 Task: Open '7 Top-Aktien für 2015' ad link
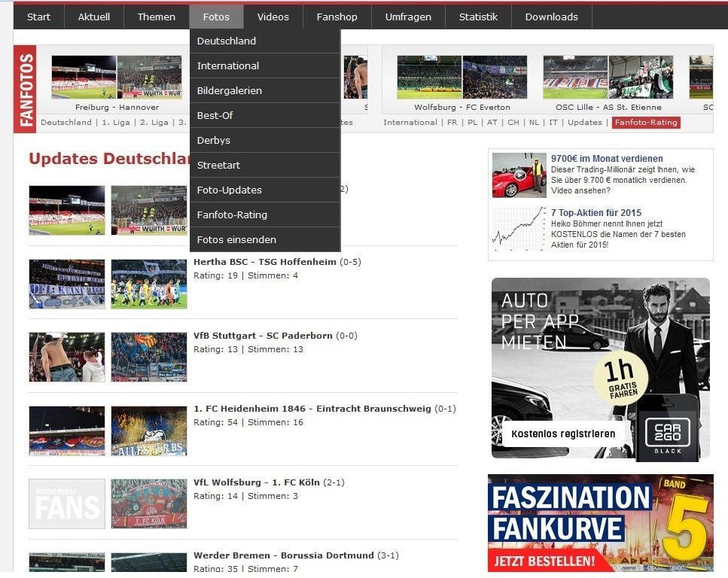(x=596, y=213)
